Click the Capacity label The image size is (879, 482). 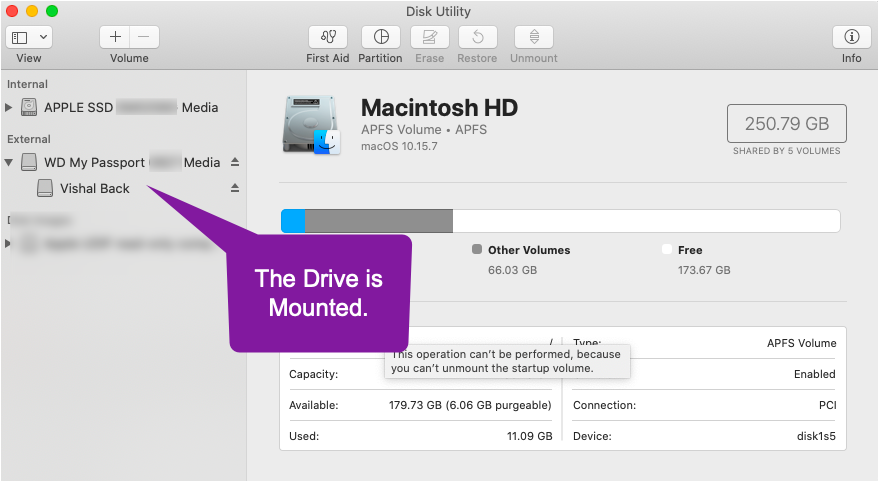click(x=313, y=374)
